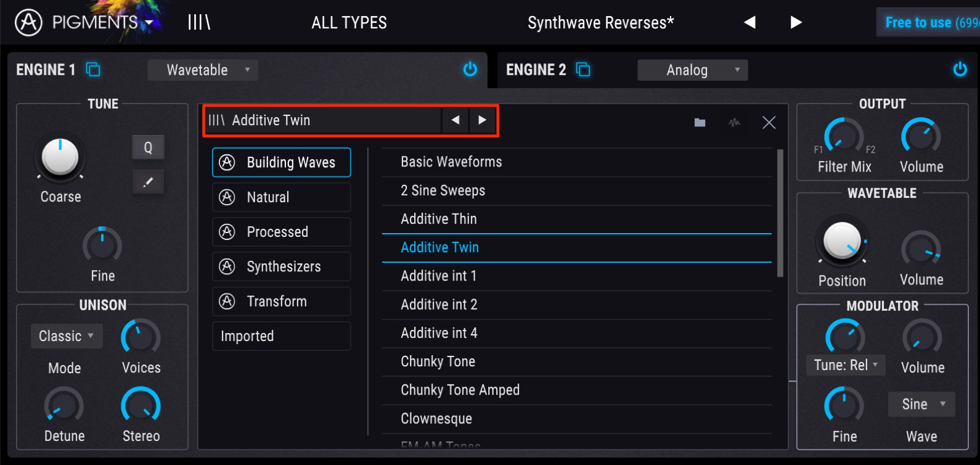980x465 pixels.
Task: Select the Transform category
Action: [x=282, y=302]
